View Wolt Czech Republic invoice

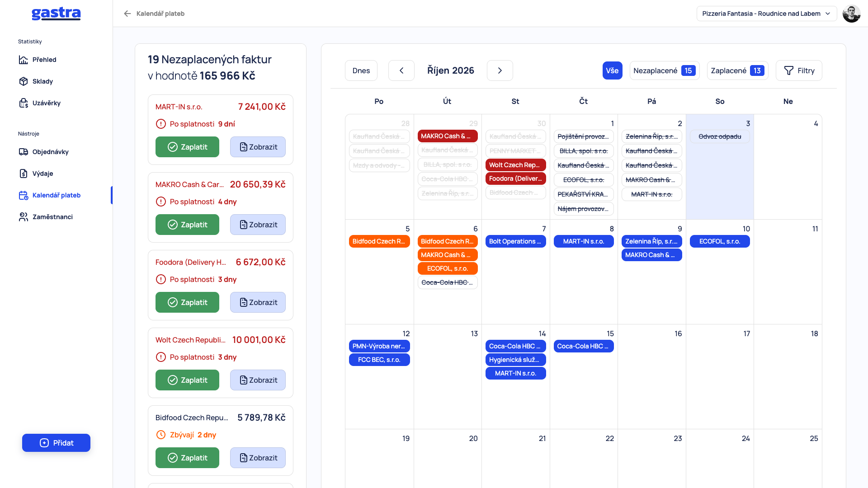(x=258, y=380)
